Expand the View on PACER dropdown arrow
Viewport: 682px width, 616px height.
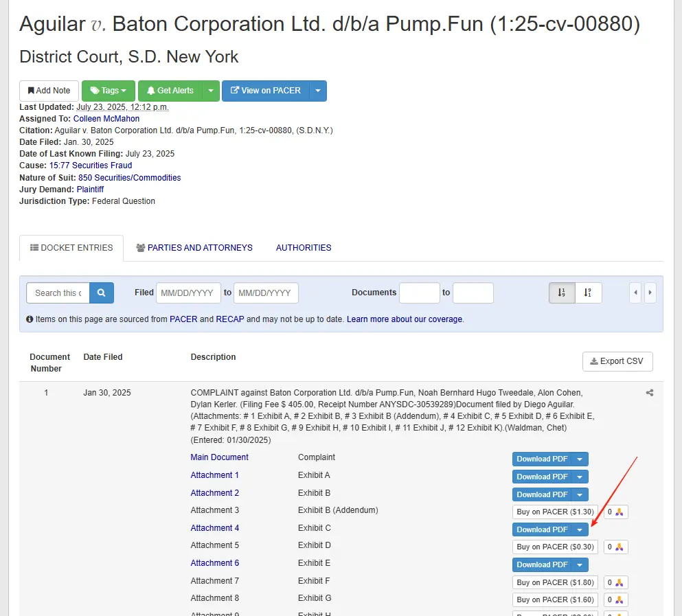tap(318, 91)
